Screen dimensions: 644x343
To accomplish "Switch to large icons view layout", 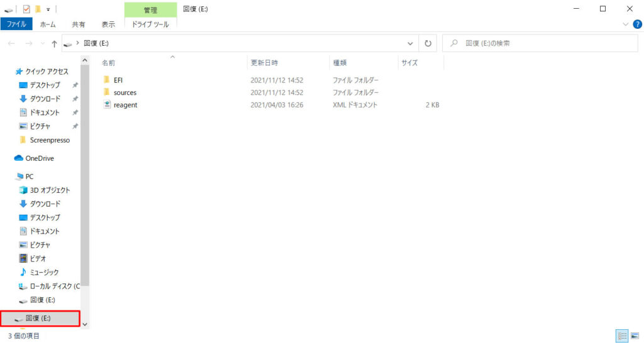I will click(635, 336).
